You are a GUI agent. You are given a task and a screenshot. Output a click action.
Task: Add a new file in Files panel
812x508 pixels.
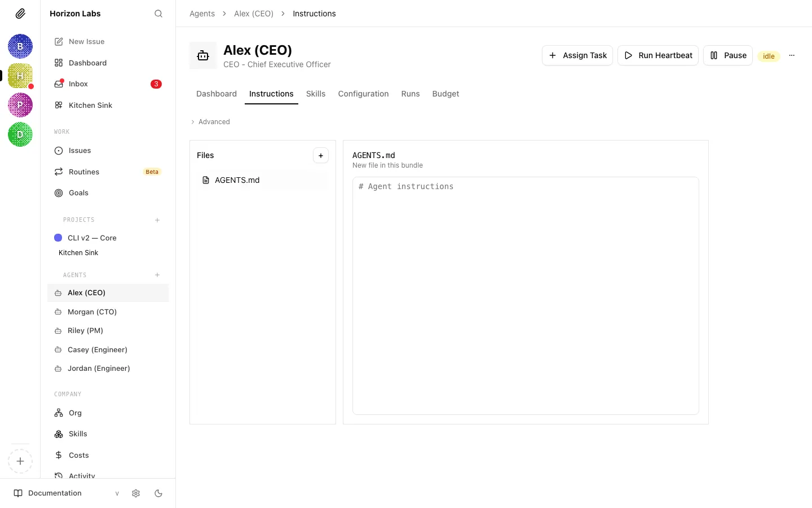pyautogui.click(x=321, y=156)
